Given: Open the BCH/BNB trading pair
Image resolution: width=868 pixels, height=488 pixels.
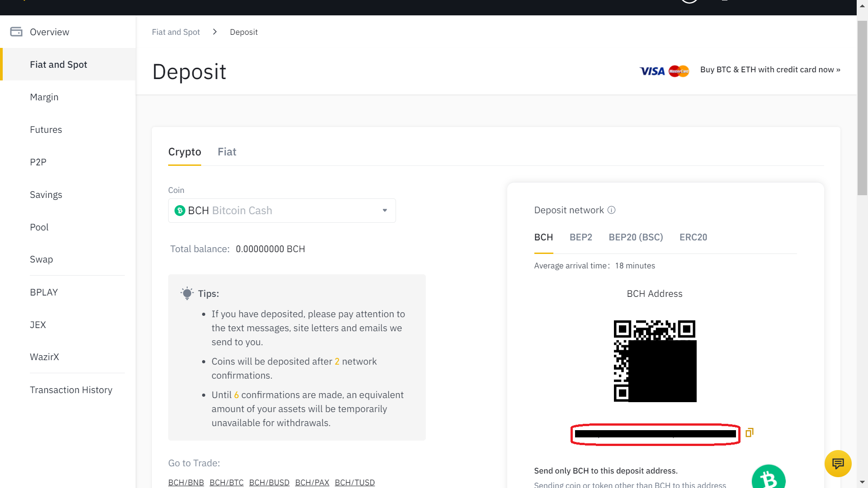Looking at the screenshot, I should (x=186, y=482).
